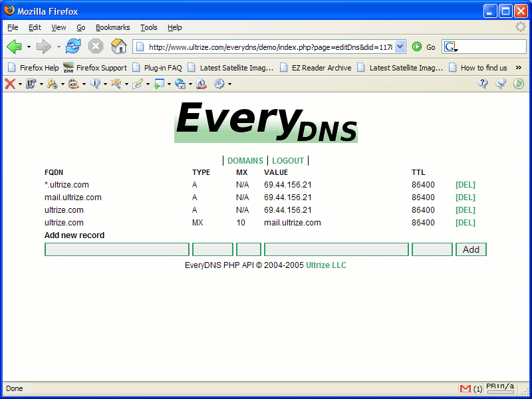Click the EveryDNS logo image
Viewport: 532px width, 399px height.
265,122
